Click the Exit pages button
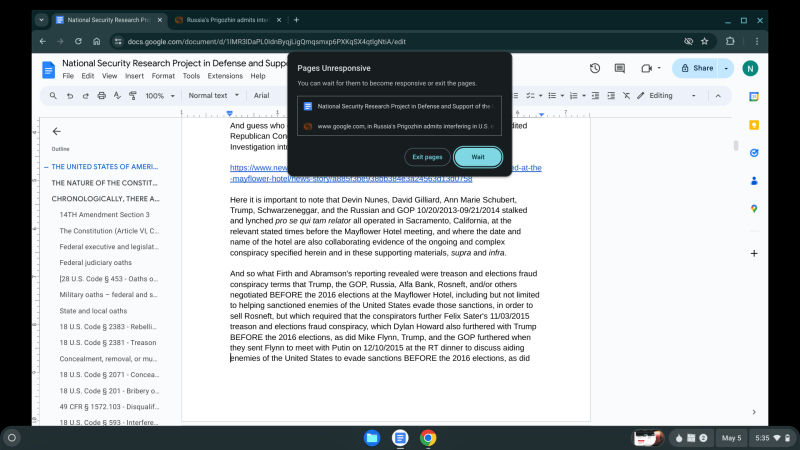 point(427,157)
